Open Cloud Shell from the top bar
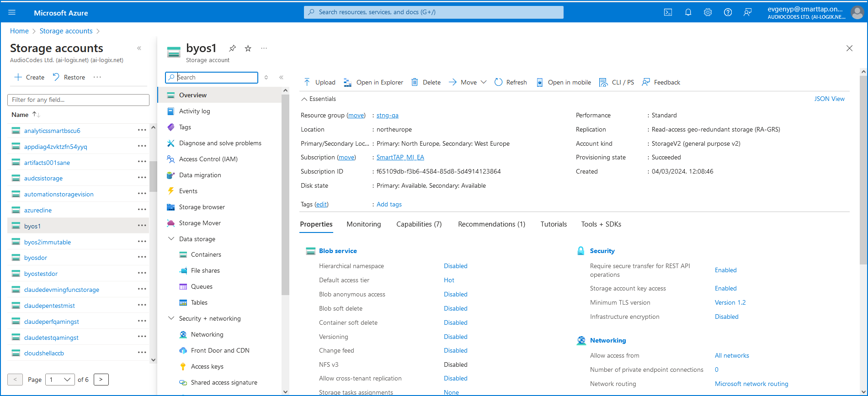The image size is (868, 396). coord(668,12)
